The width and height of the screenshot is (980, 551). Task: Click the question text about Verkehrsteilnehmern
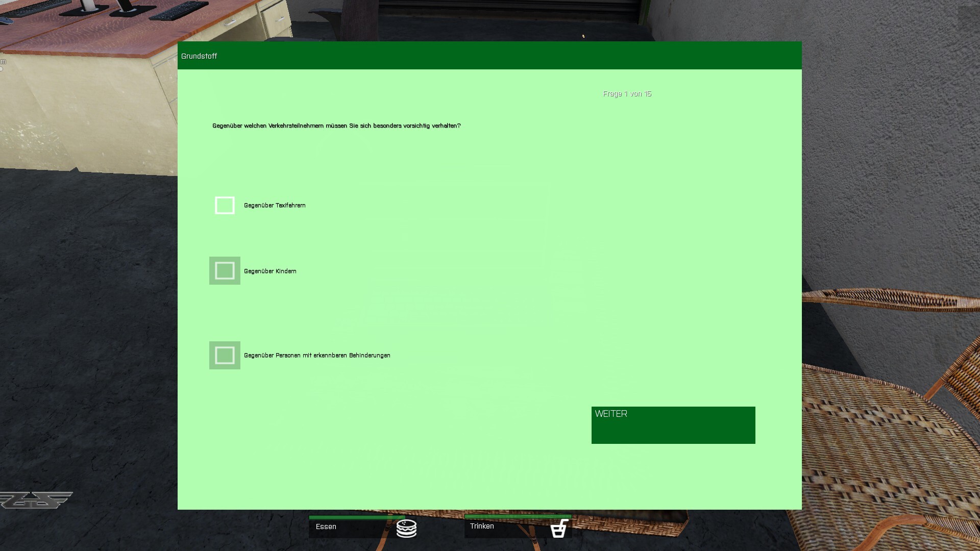click(336, 126)
